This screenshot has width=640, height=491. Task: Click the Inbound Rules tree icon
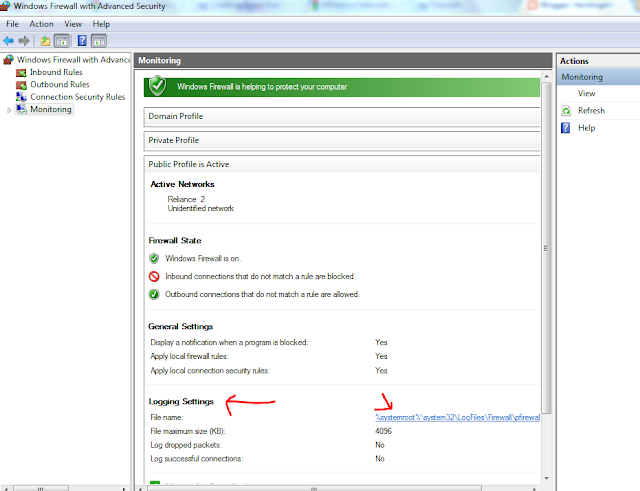pyautogui.click(x=21, y=73)
